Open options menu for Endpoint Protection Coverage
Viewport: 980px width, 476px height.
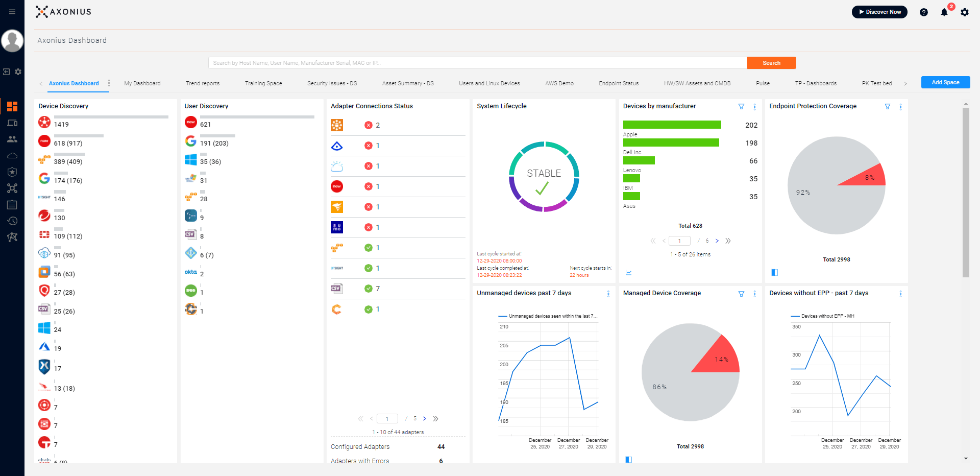(900, 107)
